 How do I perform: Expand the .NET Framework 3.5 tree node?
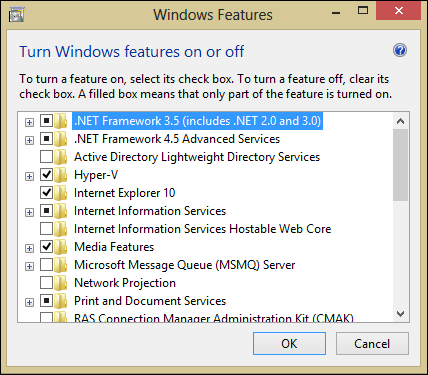(29, 122)
